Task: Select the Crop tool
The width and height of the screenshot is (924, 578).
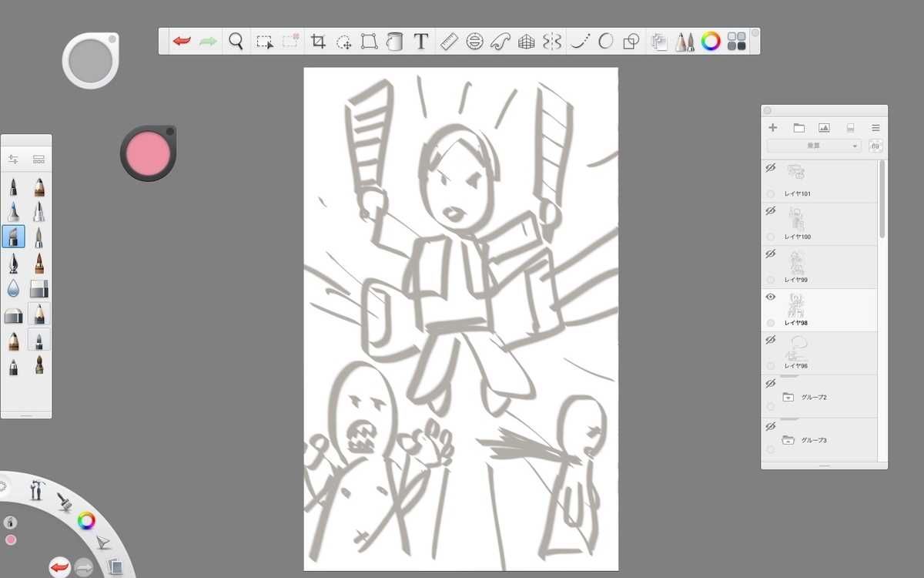Action: tap(318, 42)
